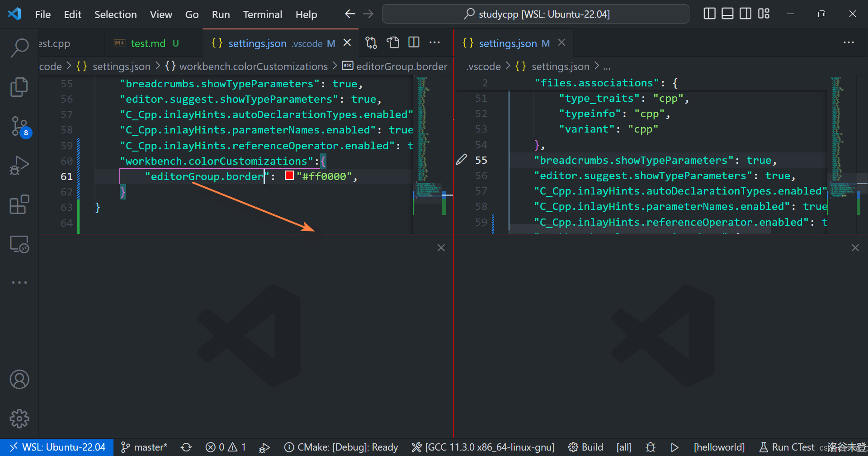Open the Edit menu
Screen dimensions: 868x456
click(x=72, y=14)
